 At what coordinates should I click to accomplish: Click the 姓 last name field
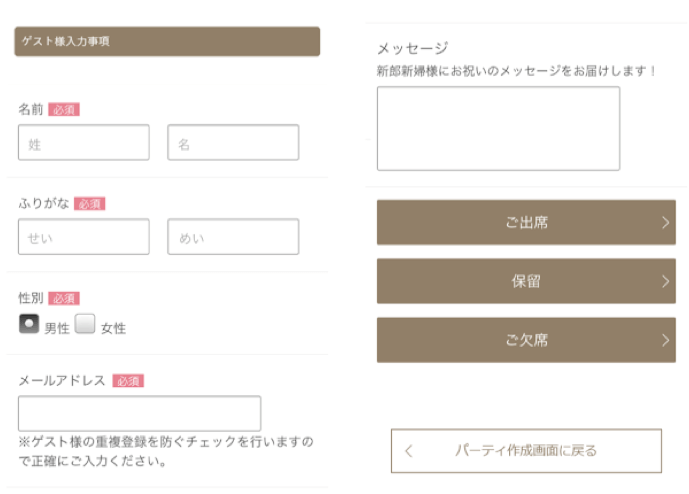click(84, 143)
